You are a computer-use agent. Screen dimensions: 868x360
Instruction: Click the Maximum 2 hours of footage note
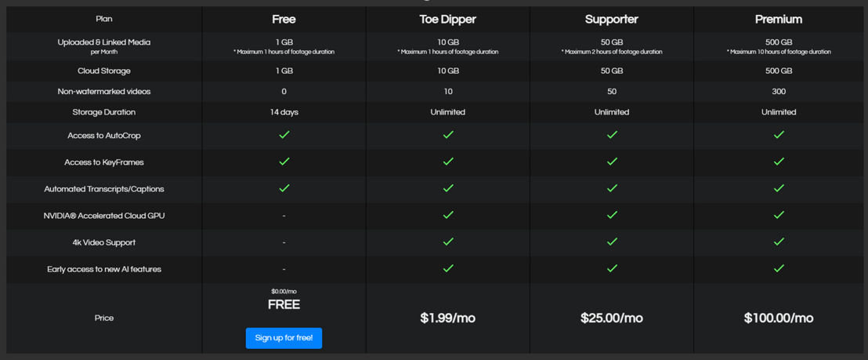click(612, 52)
